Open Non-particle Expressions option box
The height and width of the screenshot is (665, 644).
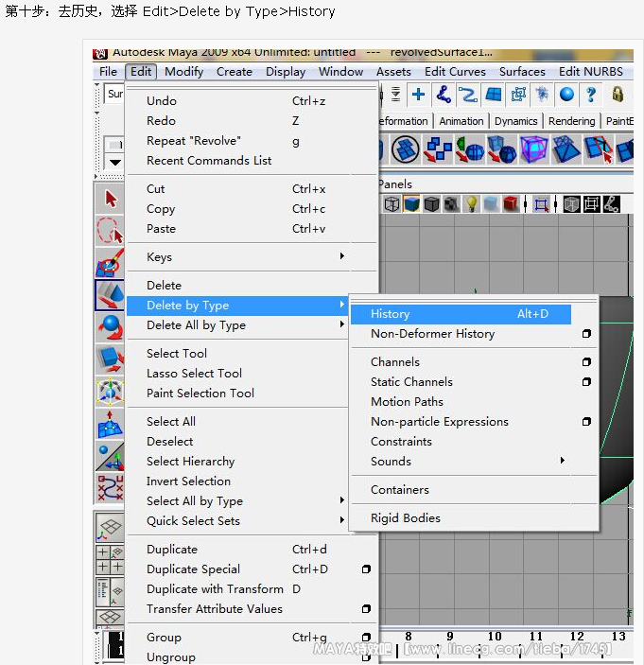tap(586, 422)
